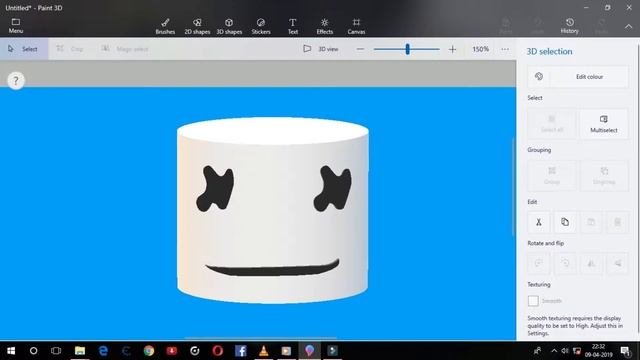Click the Paste icon in the Edit section
This screenshot has height=360, width=640.
(591, 222)
